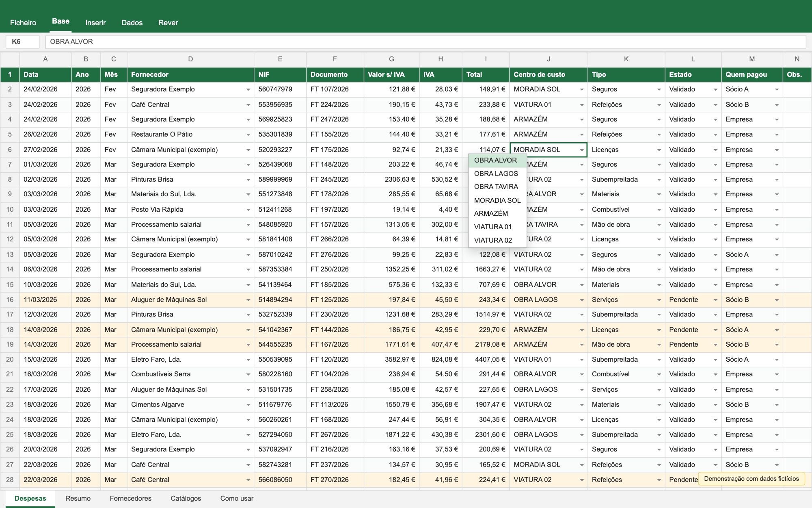
Task: Open the Inserir menu
Action: pyautogui.click(x=95, y=23)
